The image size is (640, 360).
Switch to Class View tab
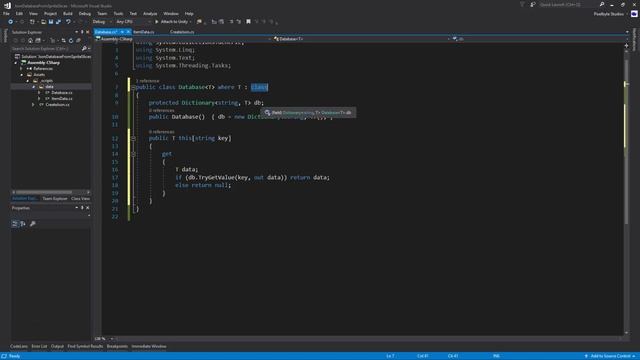(80, 198)
